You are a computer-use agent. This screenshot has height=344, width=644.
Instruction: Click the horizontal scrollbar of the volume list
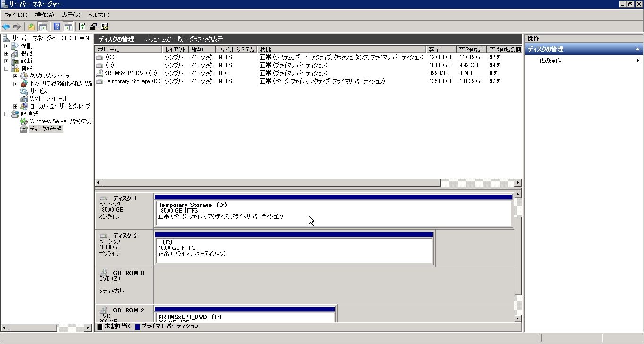(271, 183)
